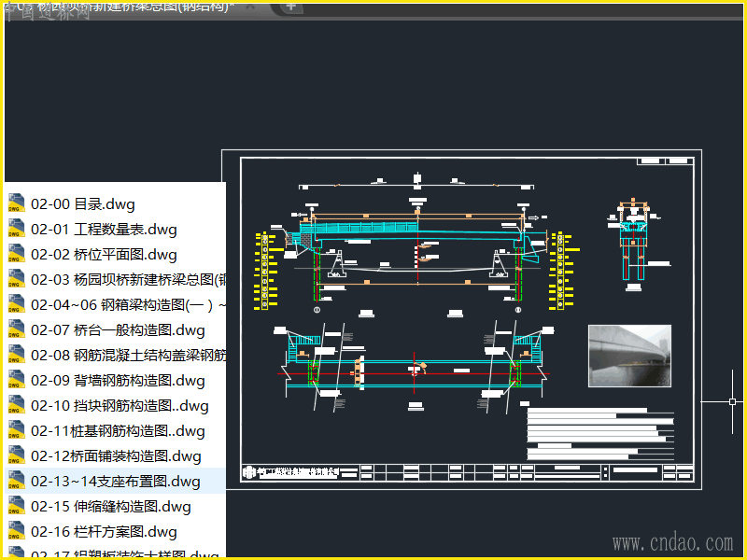Image resolution: width=747 pixels, height=560 pixels.
Task: Close the current drawing tab
Action: [251, 7]
